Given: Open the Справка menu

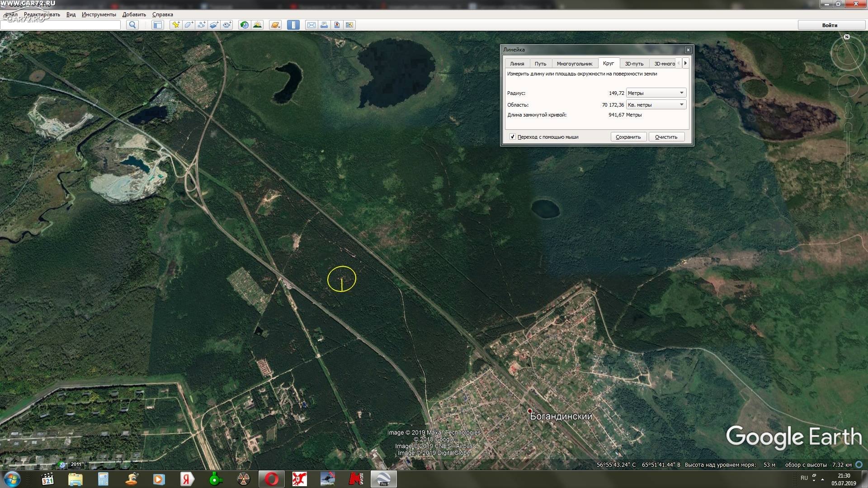Looking at the screenshot, I should click(x=163, y=14).
